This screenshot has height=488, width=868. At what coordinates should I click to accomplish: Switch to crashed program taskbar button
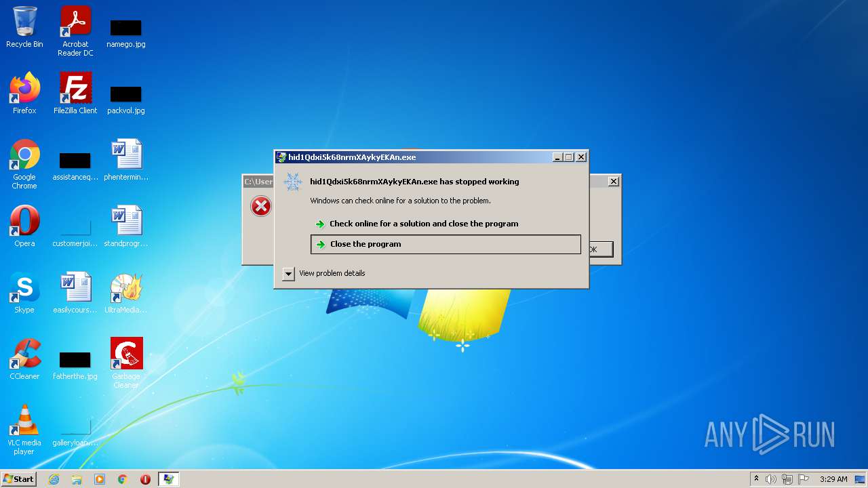168,479
